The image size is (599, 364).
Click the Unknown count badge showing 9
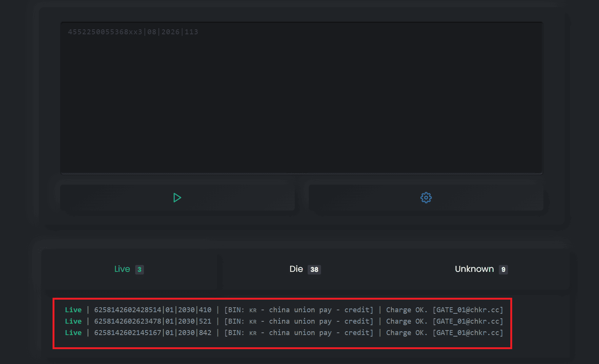[x=503, y=270]
